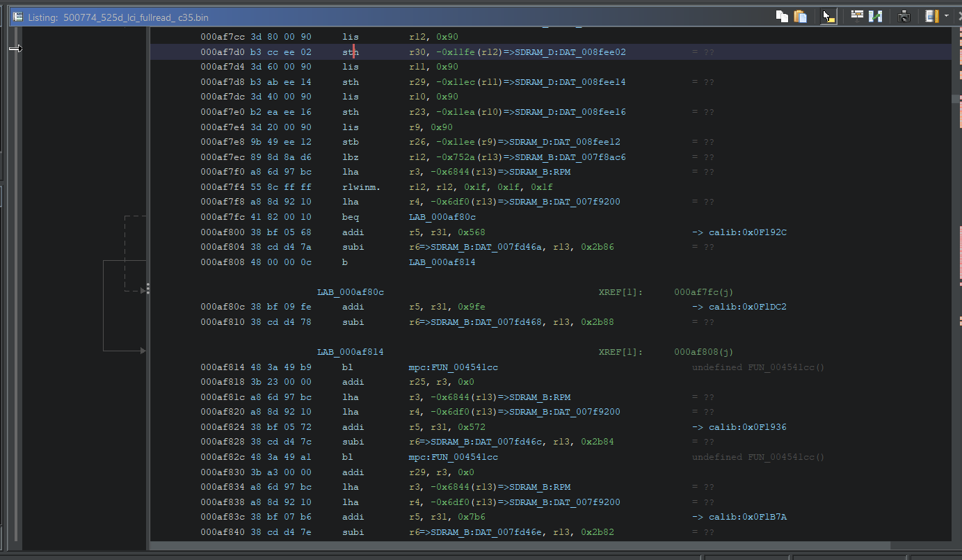Jump to LAB_000af814 from the b instruction
962x560 pixels.
click(x=442, y=262)
